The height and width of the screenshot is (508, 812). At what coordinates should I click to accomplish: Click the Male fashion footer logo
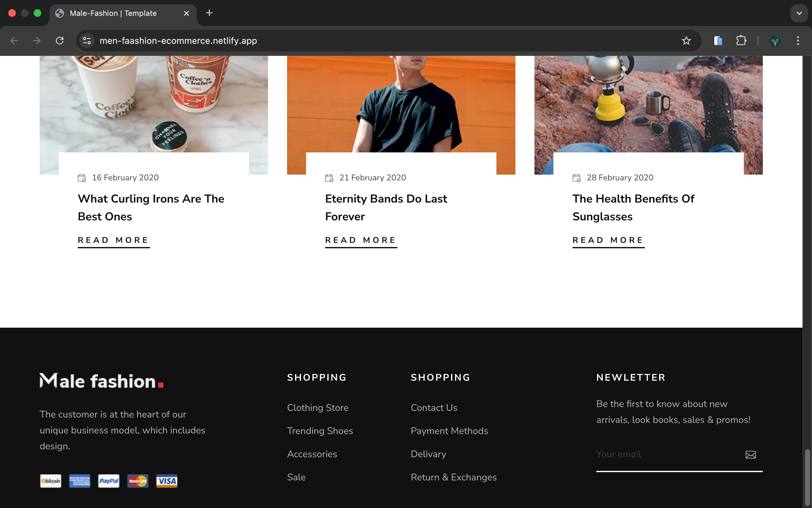[x=101, y=380]
